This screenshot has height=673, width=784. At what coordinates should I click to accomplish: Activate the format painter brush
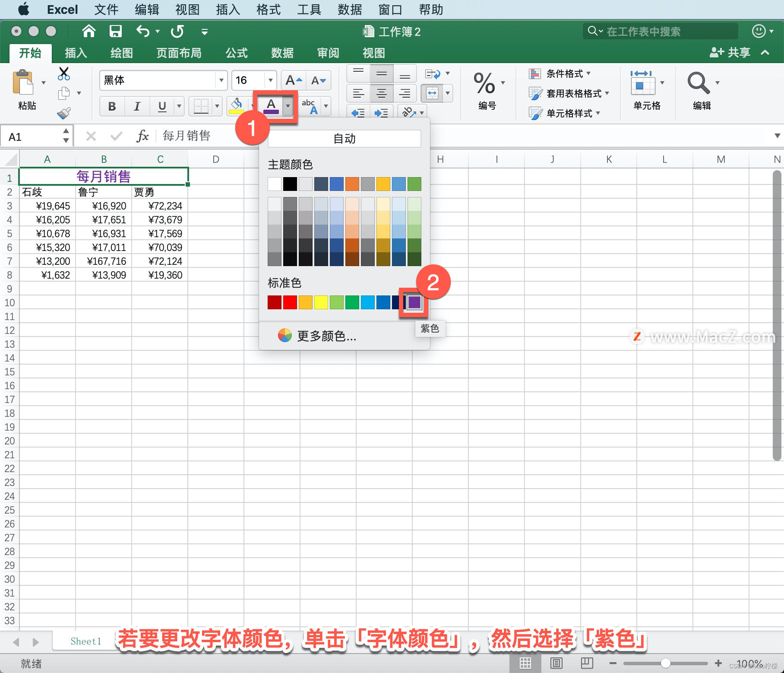[x=64, y=113]
